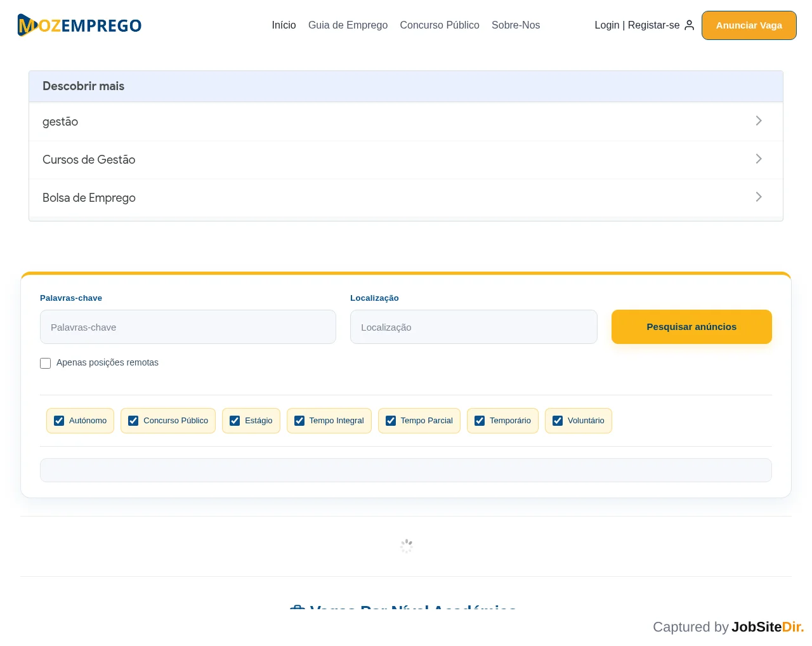Uncheck the Tempo Parcial filter

[x=391, y=421]
